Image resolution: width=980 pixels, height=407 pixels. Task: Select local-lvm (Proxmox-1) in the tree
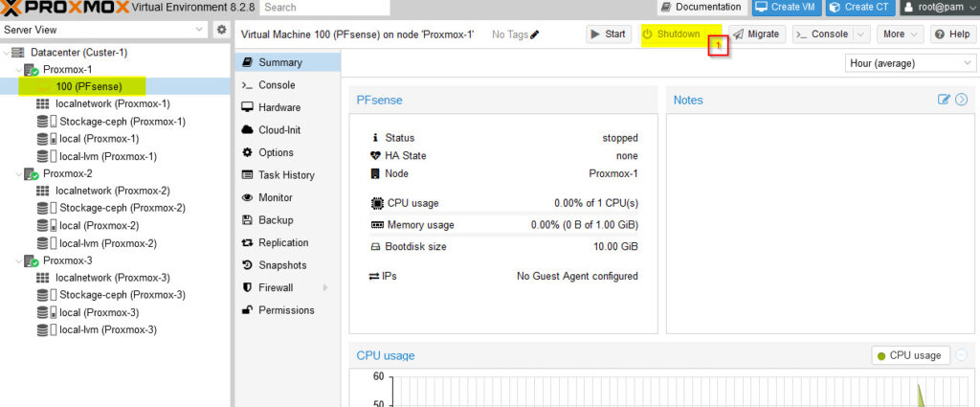click(115, 156)
